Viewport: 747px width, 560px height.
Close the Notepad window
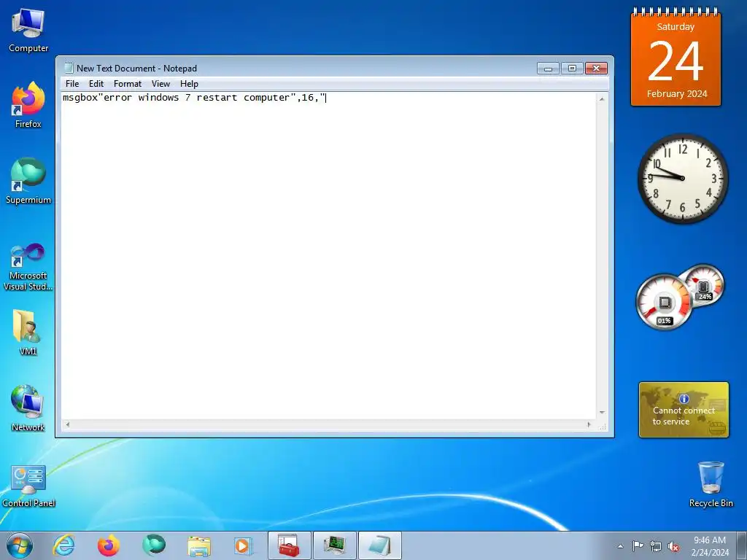(x=596, y=68)
